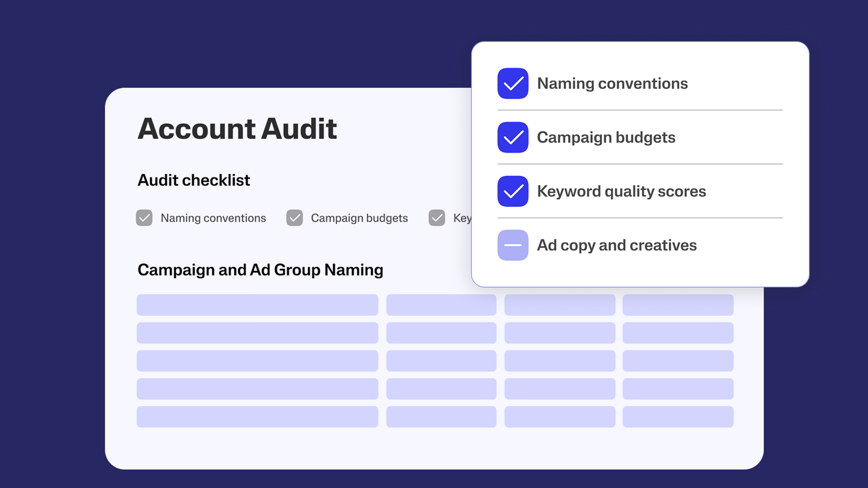Check the Ad copy and creatives checkbox

pyautogui.click(x=513, y=245)
